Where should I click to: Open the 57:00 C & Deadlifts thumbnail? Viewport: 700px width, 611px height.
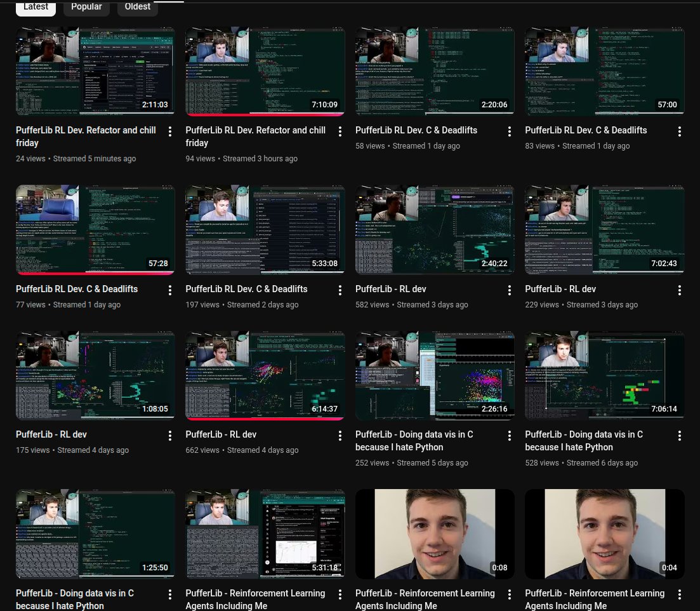click(x=604, y=71)
